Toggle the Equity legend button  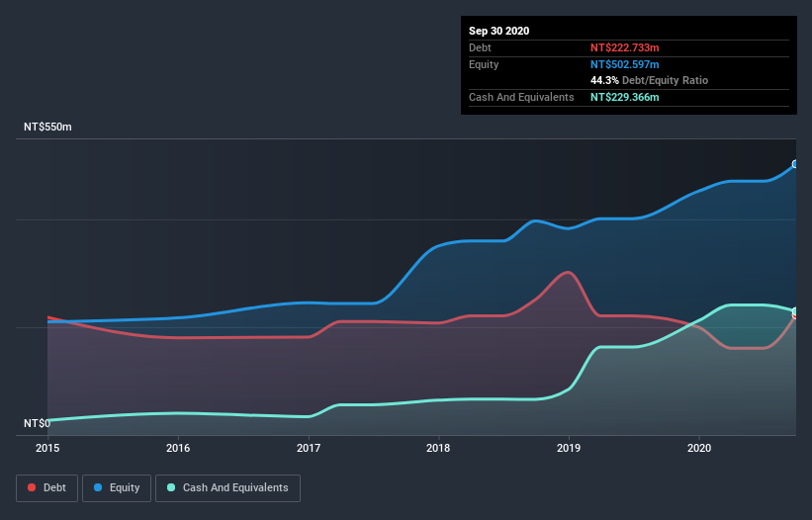(117, 488)
